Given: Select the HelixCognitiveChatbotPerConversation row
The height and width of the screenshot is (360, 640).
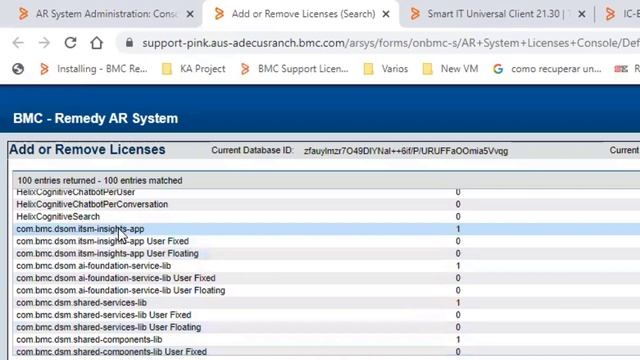Looking at the screenshot, I should [x=327, y=204].
